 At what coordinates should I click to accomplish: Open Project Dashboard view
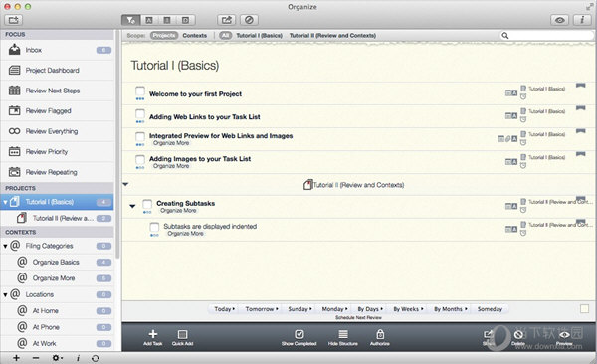[x=57, y=70]
